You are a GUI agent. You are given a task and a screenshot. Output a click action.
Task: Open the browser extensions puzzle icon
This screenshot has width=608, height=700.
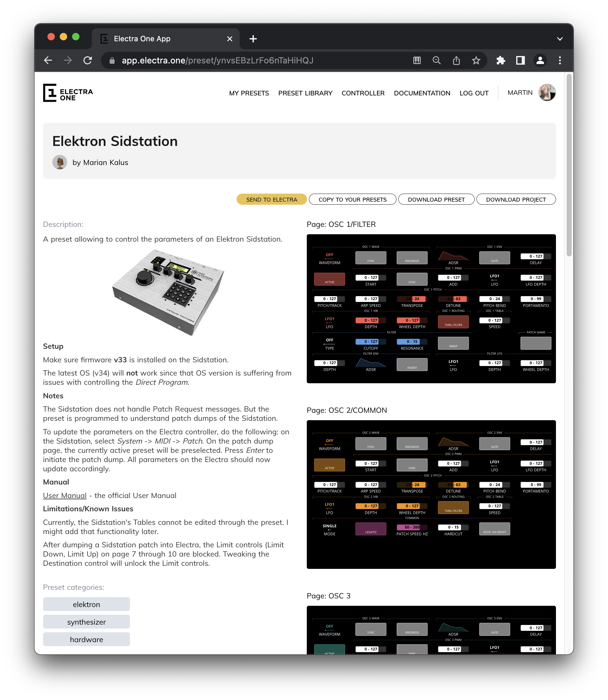501,60
